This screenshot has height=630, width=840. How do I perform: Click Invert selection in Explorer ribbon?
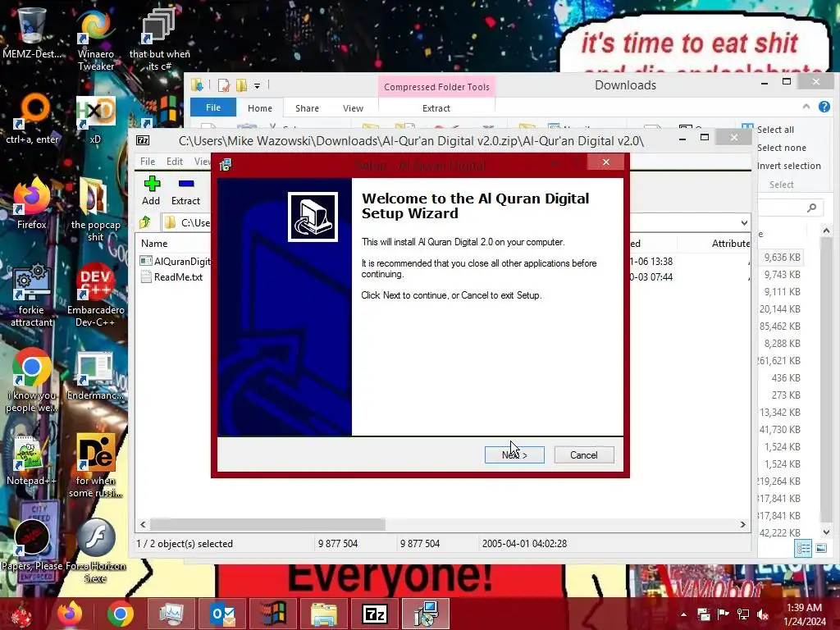point(788,166)
